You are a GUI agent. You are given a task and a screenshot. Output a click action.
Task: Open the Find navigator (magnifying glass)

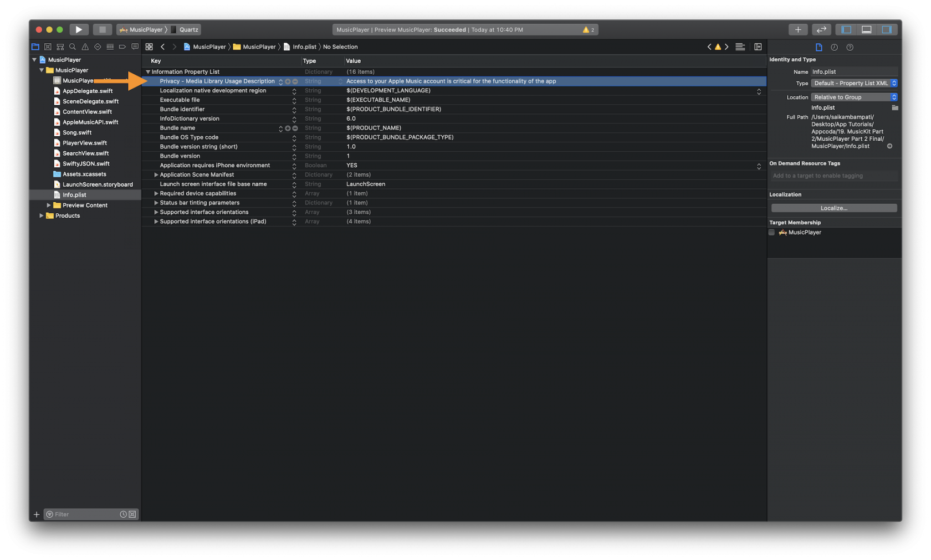click(x=73, y=47)
